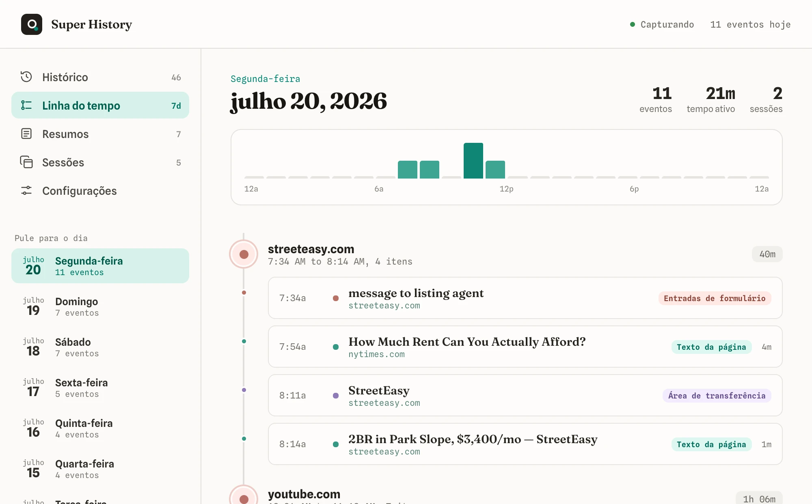Viewport: 812px width, 504px height.
Task: Open Sessões via the stacked windows icon
Action: (x=26, y=162)
